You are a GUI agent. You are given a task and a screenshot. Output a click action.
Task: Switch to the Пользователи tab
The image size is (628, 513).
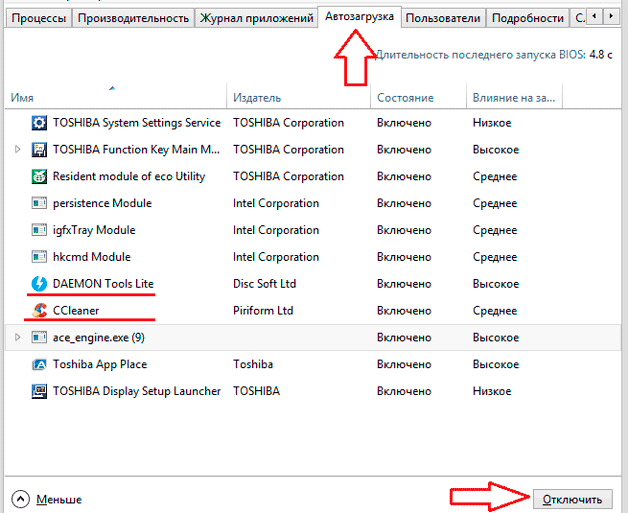(x=443, y=18)
